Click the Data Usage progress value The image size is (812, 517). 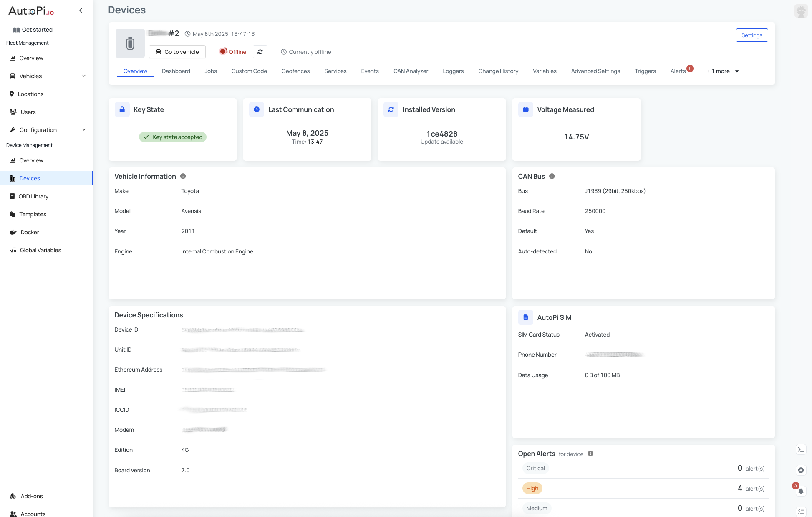[x=602, y=375]
